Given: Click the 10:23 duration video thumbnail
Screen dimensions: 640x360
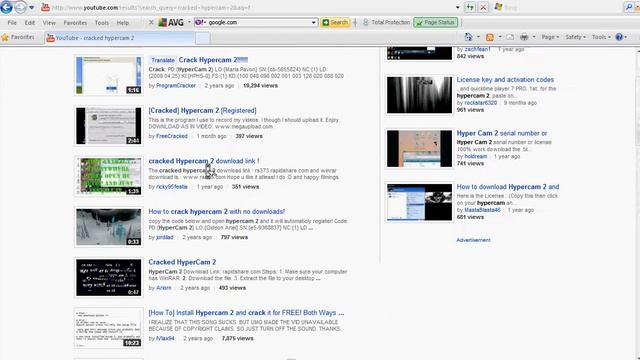Looking at the screenshot, I should click(109, 328).
